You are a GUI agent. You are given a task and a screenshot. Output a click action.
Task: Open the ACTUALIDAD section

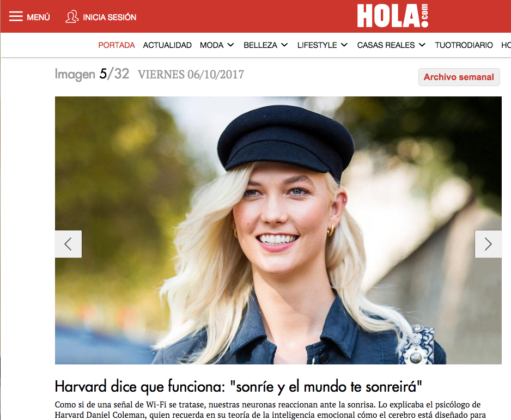click(167, 45)
